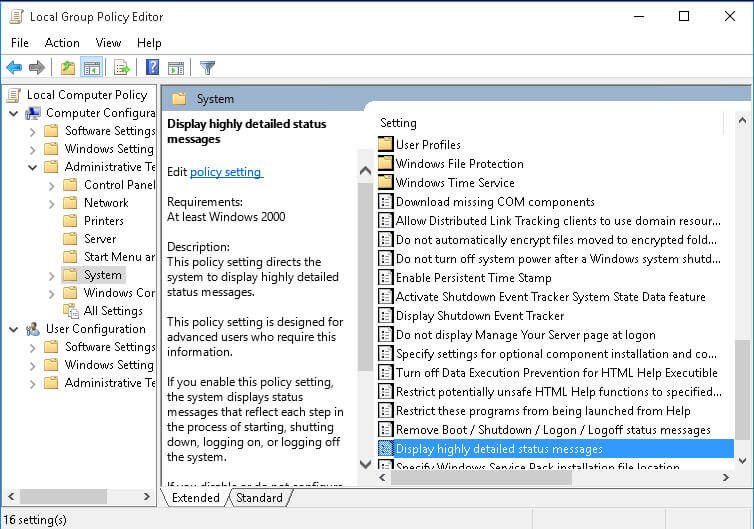Select the Printers folder in tree
The width and height of the screenshot is (754, 529).
[x=103, y=221]
